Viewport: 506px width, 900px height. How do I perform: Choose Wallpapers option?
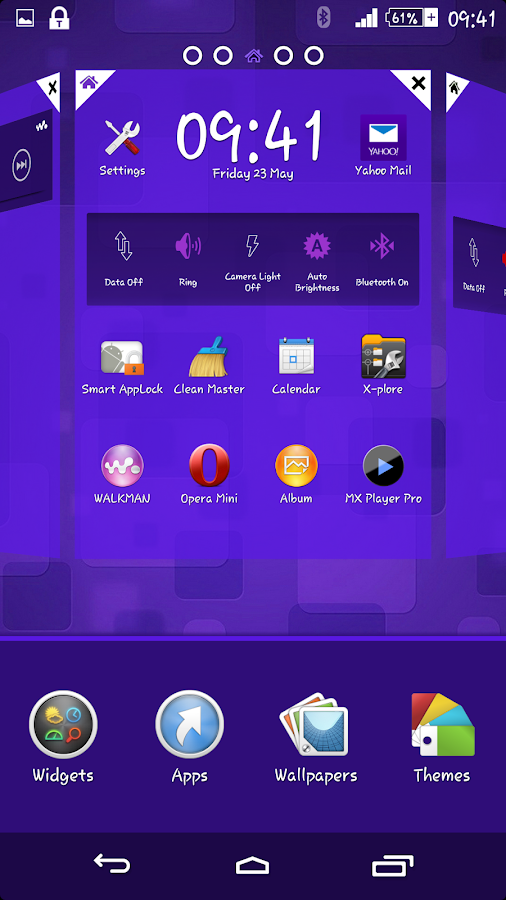click(316, 737)
